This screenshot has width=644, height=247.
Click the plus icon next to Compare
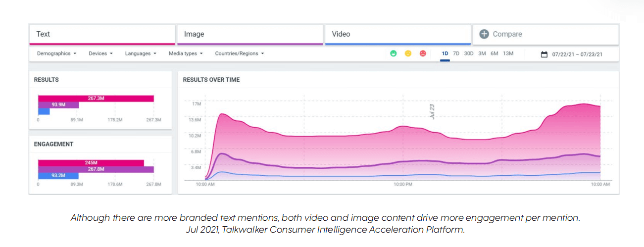coord(484,34)
